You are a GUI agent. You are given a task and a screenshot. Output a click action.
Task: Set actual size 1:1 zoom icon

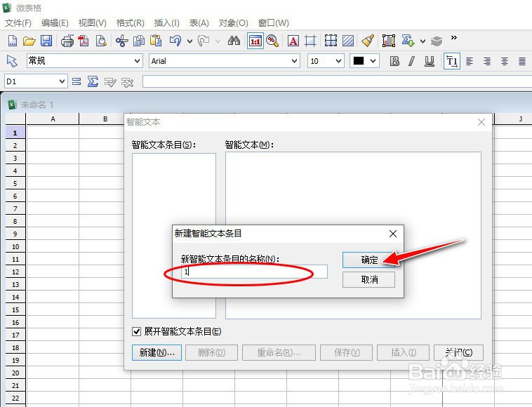[255, 41]
